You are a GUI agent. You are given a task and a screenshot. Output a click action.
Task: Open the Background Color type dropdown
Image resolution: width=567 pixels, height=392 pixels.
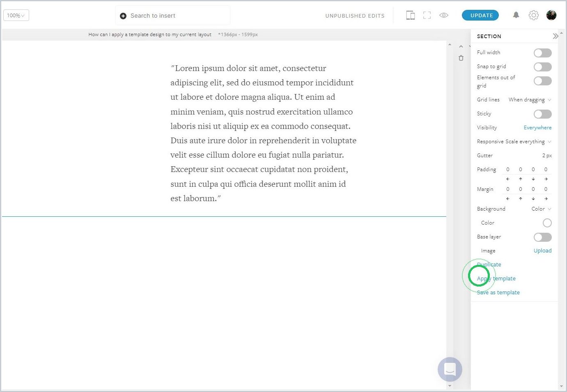pos(541,209)
